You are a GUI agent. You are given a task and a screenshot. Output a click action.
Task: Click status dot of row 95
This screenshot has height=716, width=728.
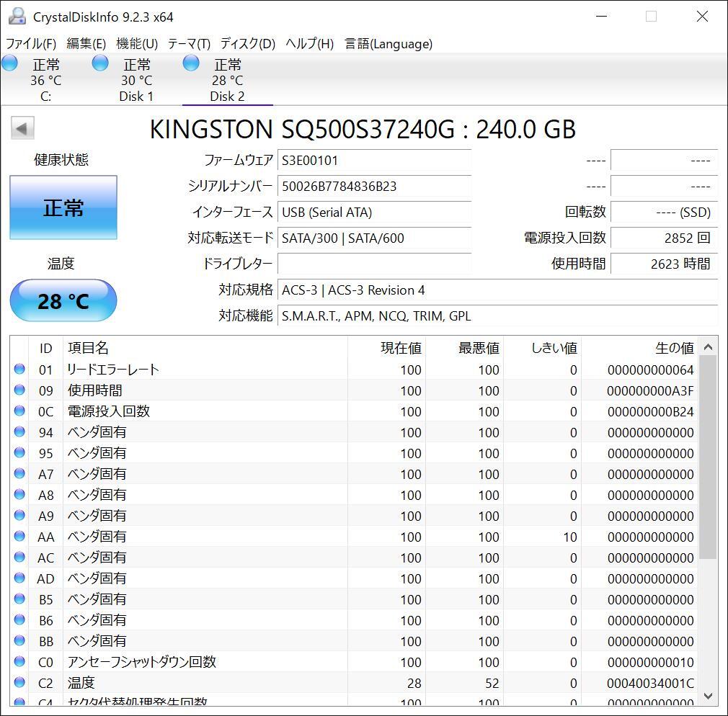[x=19, y=452]
